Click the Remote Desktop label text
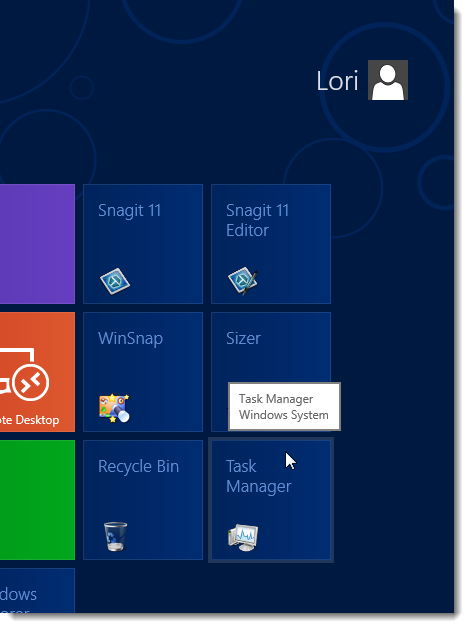This screenshot has width=469, height=628. pyautogui.click(x=30, y=420)
